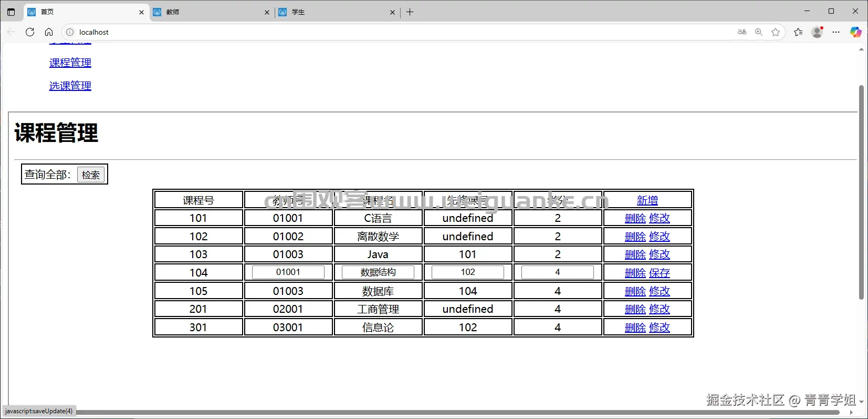Select the Java course name cell

pos(378,254)
